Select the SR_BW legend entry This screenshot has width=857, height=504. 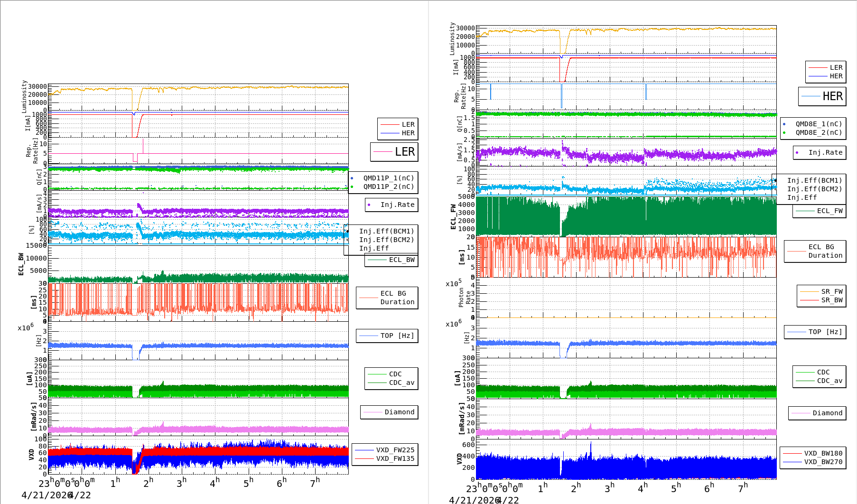[x=831, y=300]
